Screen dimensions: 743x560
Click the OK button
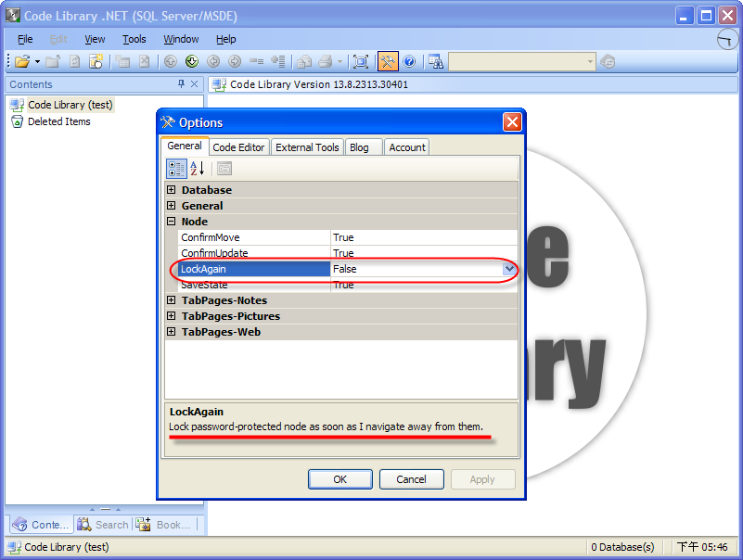340,479
